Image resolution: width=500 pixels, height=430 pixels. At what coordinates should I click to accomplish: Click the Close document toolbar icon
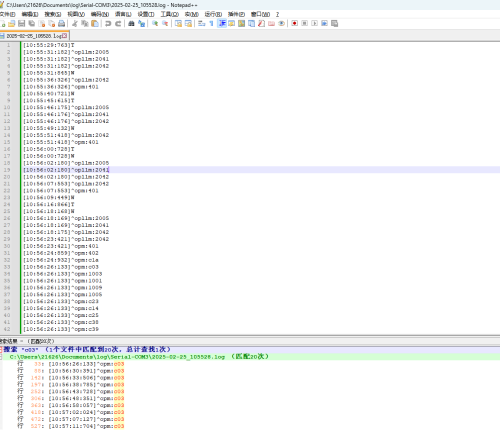(42, 23)
